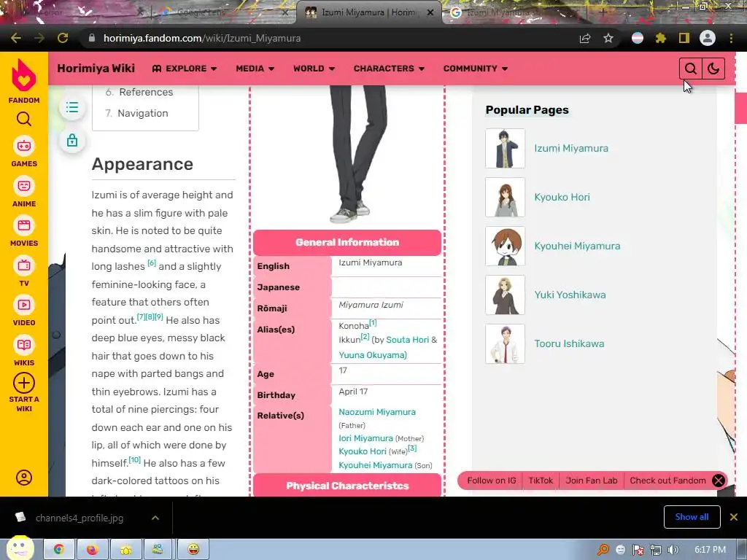Viewport: 747px width, 560px height.
Task: Open Izumi Miyamura popular page
Action: point(570,148)
